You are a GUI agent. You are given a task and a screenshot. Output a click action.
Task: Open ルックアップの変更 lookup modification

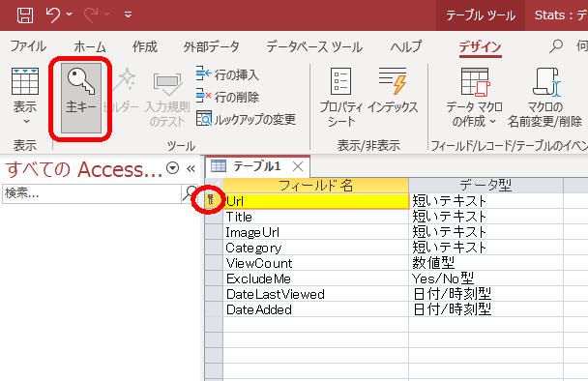click(x=246, y=119)
